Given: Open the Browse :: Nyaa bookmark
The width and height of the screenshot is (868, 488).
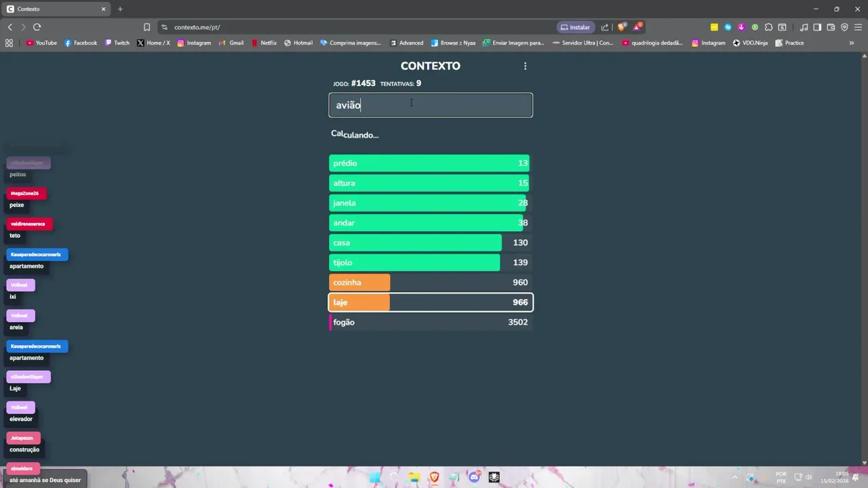Looking at the screenshot, I should click(x=453, y=43).
